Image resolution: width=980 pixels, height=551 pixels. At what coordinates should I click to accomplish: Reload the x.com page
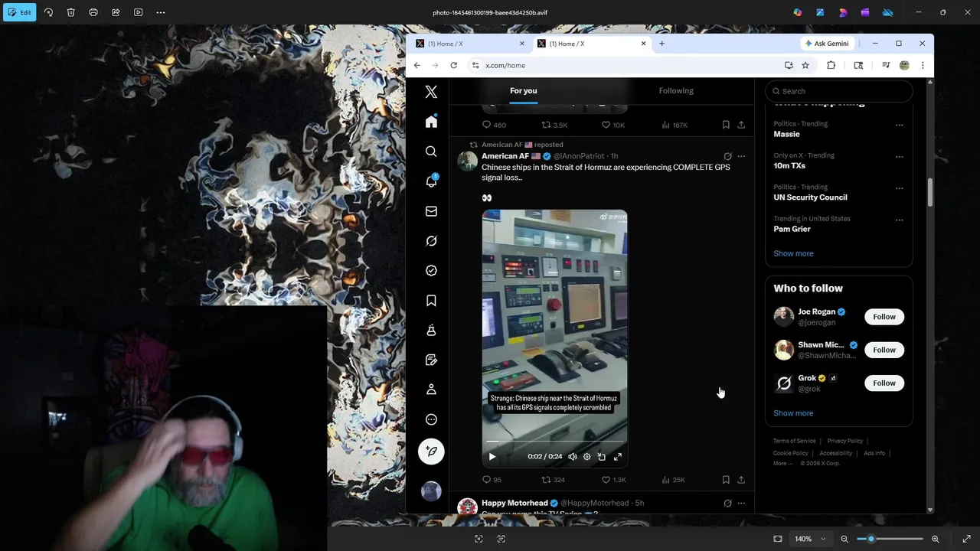pyautogui.click(x=453, y=65)
